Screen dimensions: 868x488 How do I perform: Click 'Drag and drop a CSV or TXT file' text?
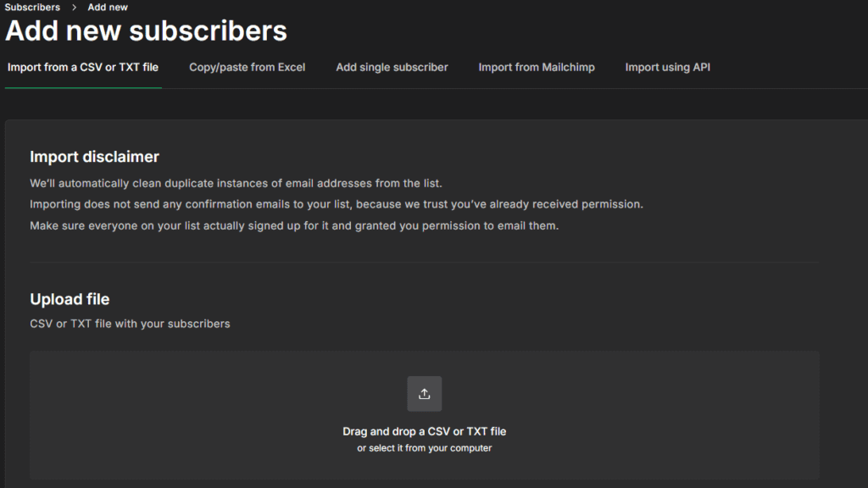point(424,431)
